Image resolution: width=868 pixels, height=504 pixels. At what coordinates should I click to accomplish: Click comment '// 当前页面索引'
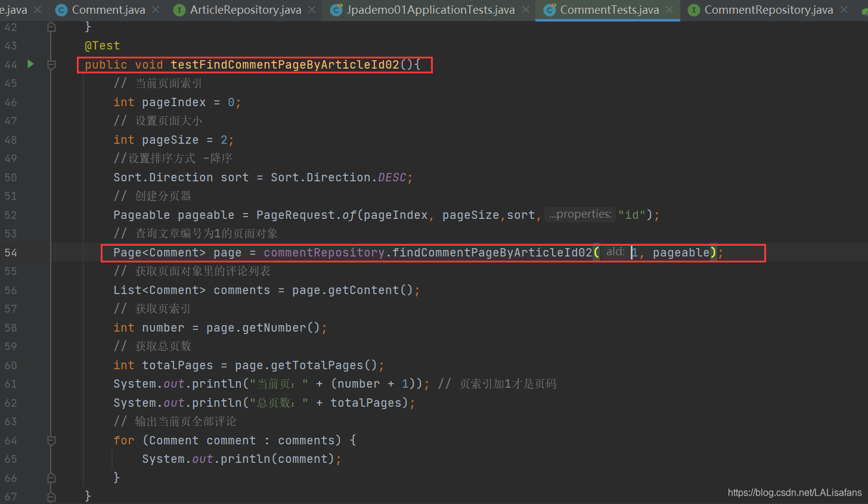pyautogui.click(x=158, y=84)
